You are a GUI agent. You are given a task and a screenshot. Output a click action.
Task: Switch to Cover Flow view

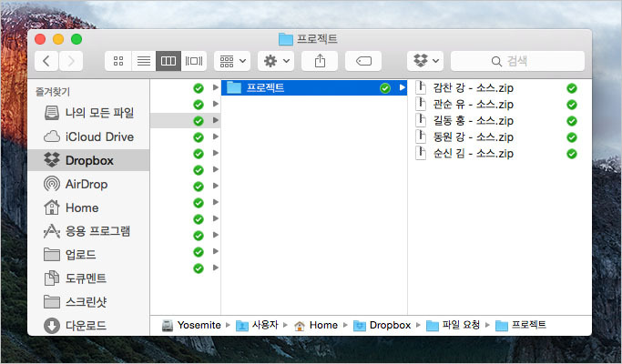coord(194,61)
